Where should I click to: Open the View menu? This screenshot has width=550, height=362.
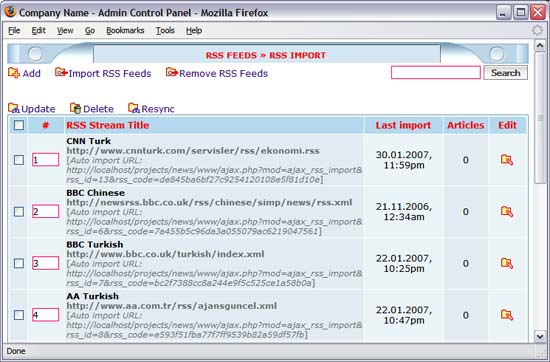click(x=65, y=31)
